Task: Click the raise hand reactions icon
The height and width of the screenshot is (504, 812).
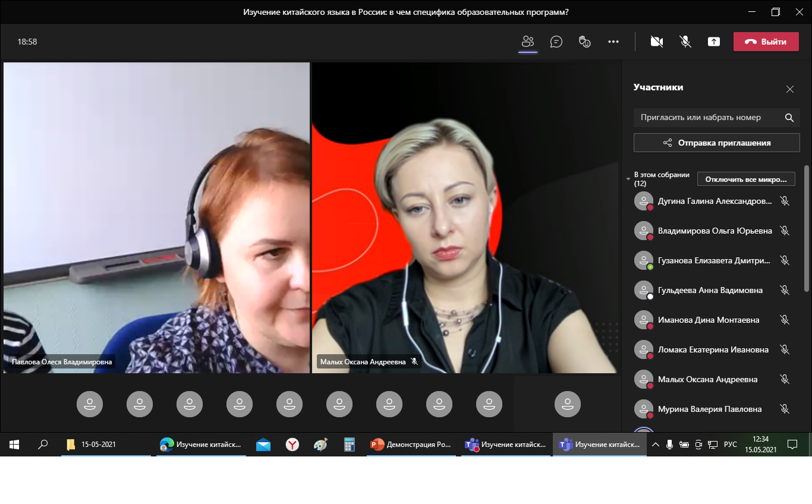Action: (585, 42)
